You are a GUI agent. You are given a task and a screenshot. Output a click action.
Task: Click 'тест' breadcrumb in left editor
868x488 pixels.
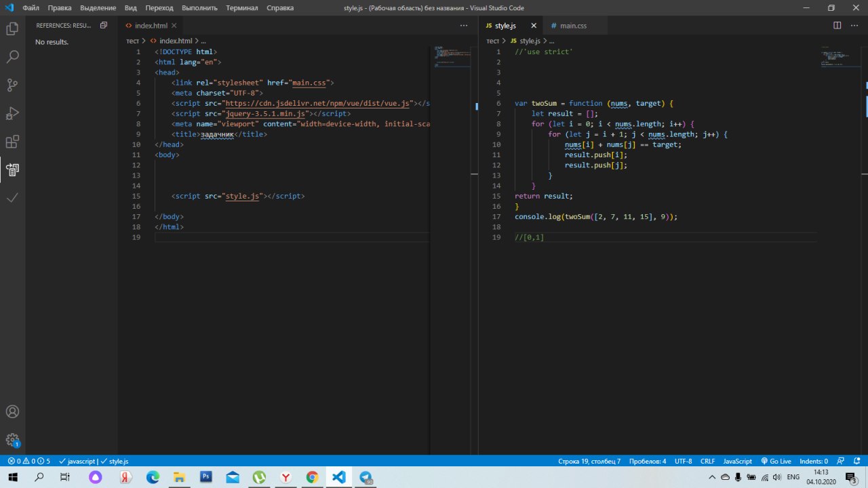132,41
